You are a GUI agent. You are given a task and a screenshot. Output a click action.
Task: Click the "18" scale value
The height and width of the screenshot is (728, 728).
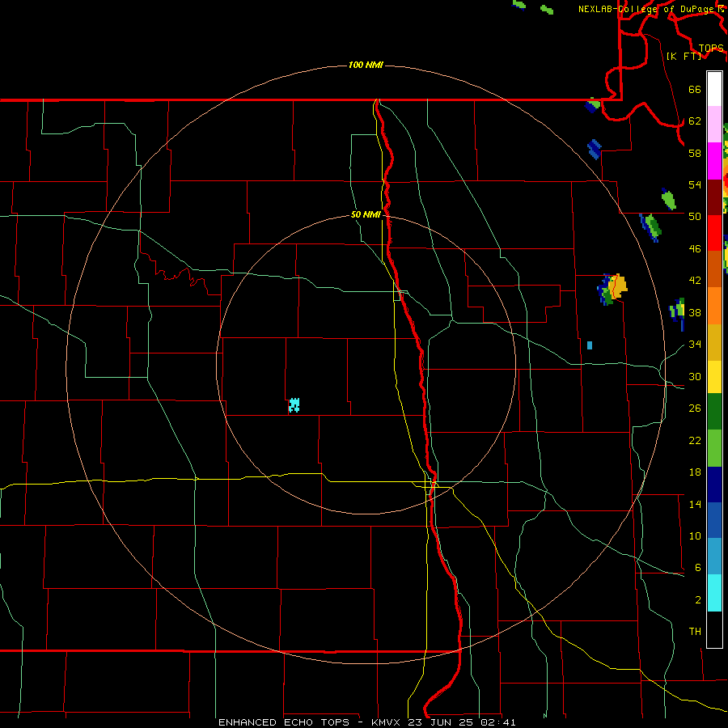[x=695, y=472]
